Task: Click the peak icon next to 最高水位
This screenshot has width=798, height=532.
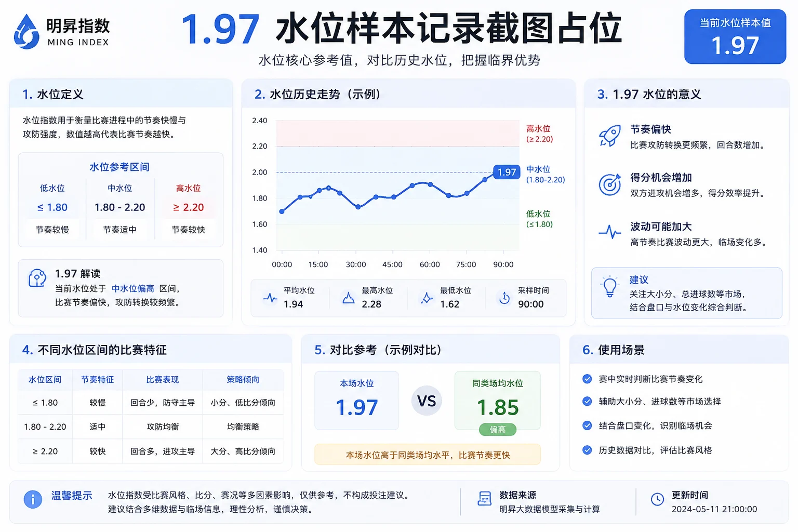Action: tap(349, 298)
